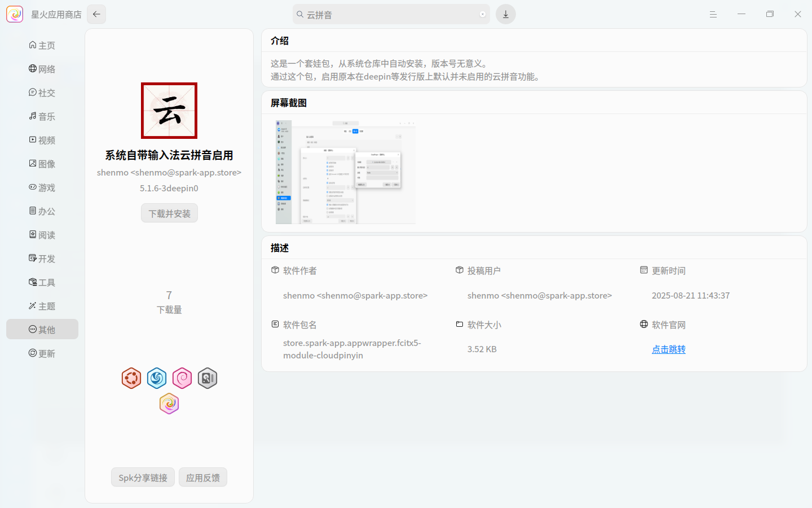The height and width of the screenshot is (508, 812).
Task: Follow the 点击跳转 website link
Action: tap(669, 349)
